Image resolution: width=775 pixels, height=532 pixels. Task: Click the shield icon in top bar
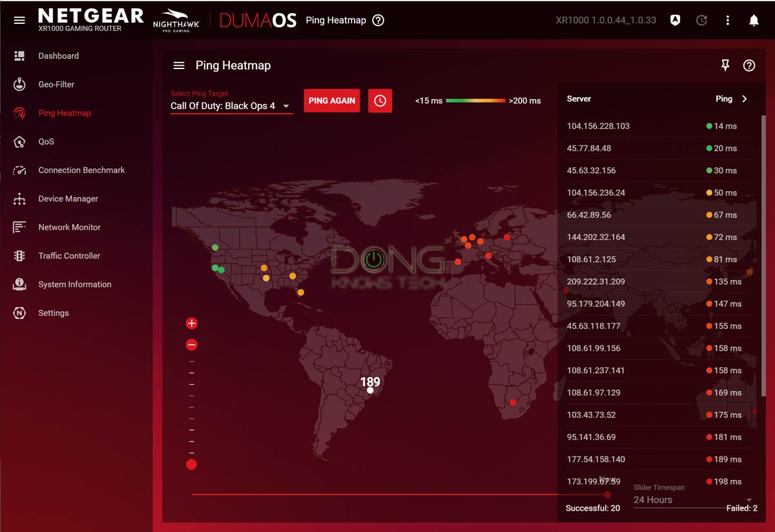[675, 21]
